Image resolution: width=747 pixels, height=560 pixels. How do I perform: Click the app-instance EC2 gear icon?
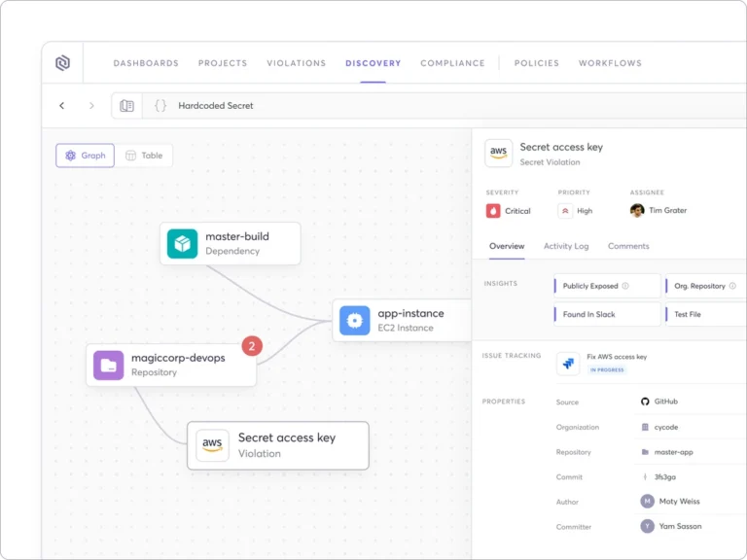click(x=355, y=320)
